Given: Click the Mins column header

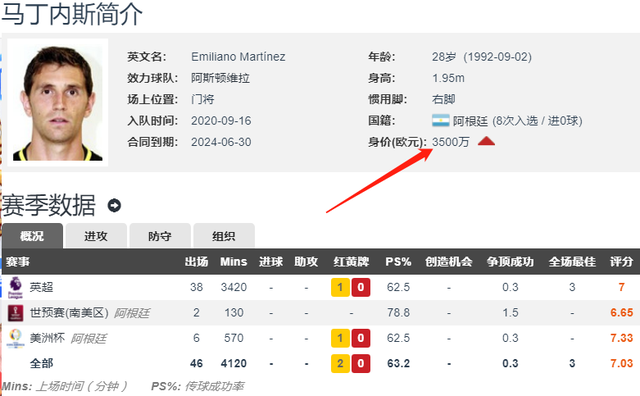Looking at the screenshot, I should 233,262.
